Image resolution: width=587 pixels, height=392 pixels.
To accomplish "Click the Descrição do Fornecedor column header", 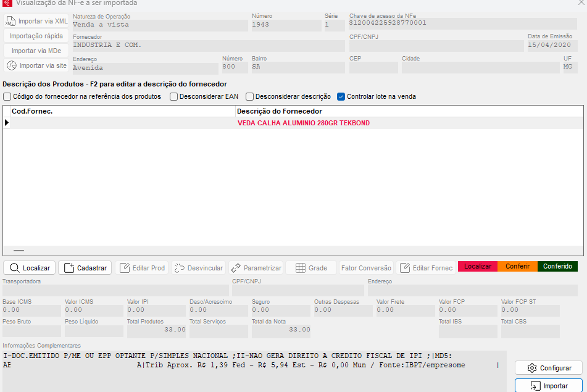I will coord(280,111).
